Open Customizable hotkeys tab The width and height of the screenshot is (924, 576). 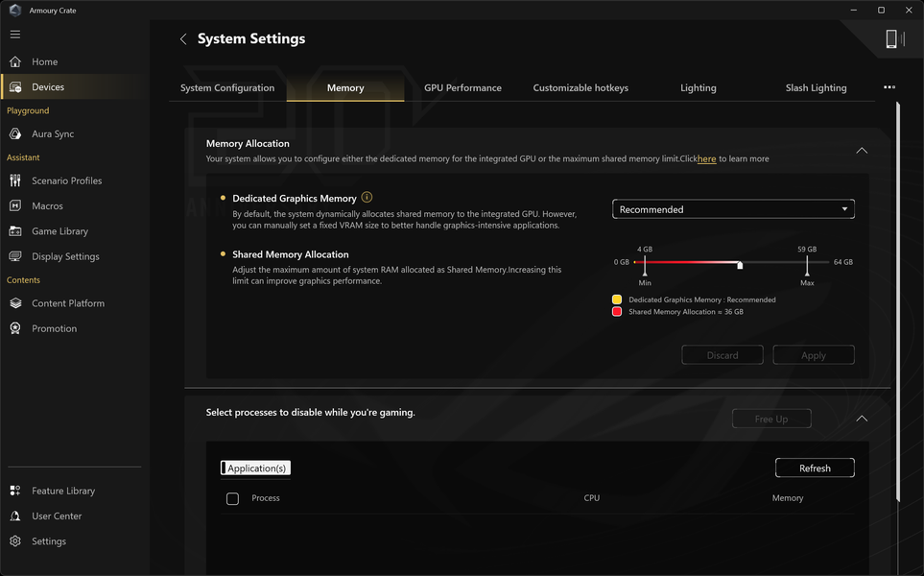(x=580, y=88)
